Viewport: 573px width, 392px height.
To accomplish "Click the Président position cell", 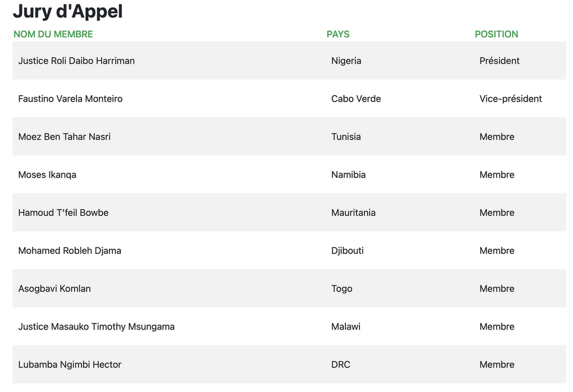I will pos(499,61).
